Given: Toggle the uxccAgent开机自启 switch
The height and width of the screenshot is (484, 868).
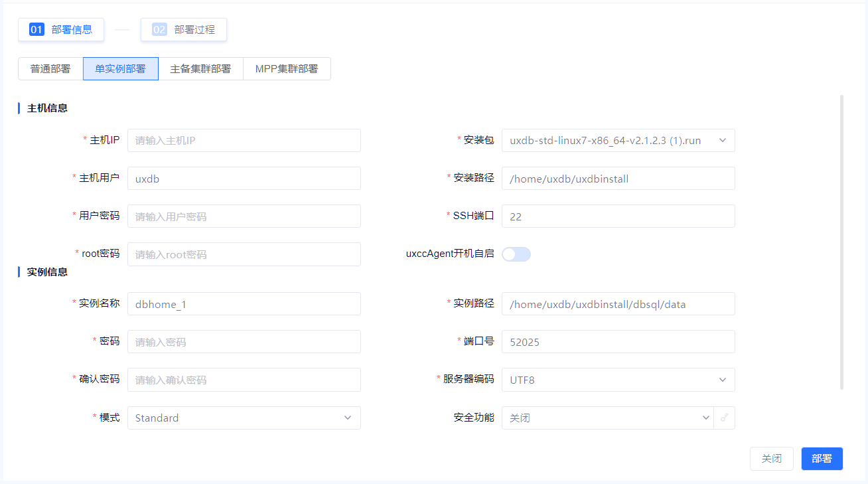Looking at the screenshot, I should tap(516, 254).
